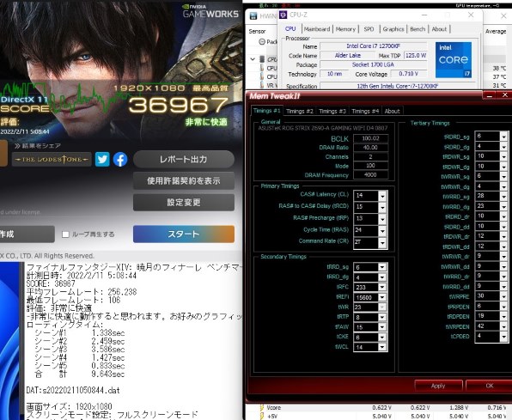Open tRFC dropdown
Image resolution: width=512 pixels, height=420 pixels.
click(x=381, y=287)
